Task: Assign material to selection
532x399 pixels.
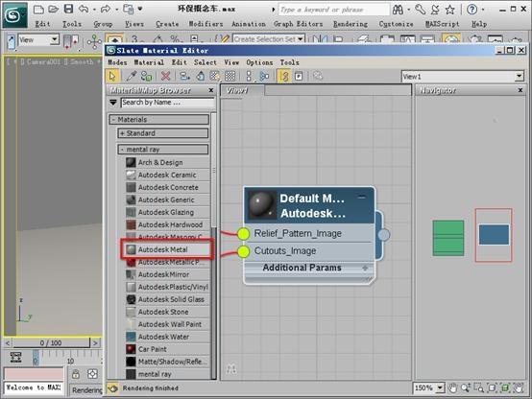Action: [146, 76]
